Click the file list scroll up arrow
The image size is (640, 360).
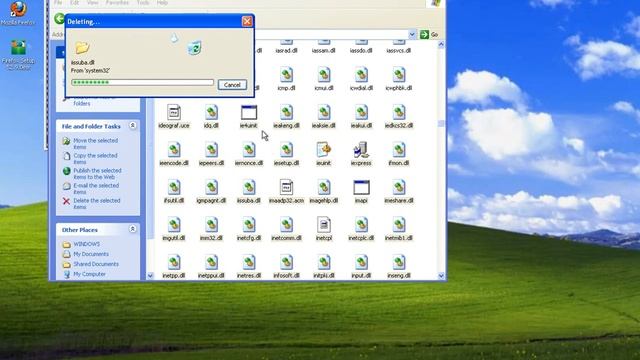(x=441, y=44)
